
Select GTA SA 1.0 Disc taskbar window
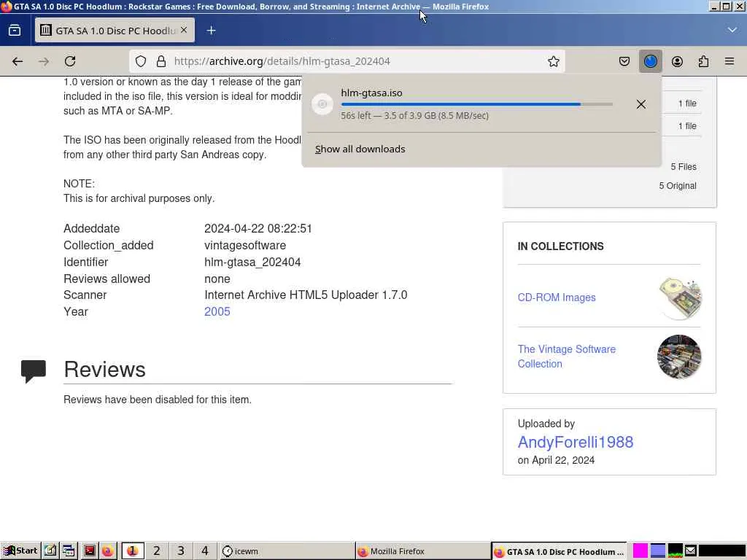tap(559, 551)
